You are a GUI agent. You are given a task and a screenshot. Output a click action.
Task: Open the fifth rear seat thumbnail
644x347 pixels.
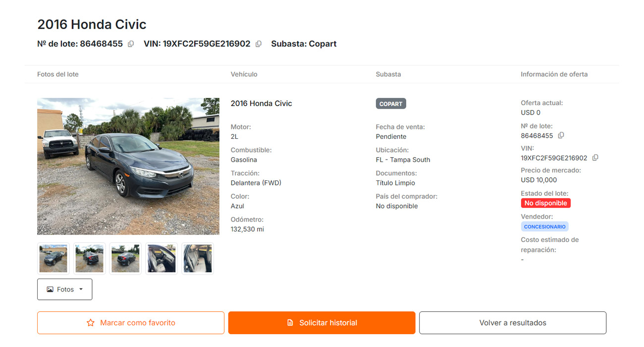coord(198,258)
